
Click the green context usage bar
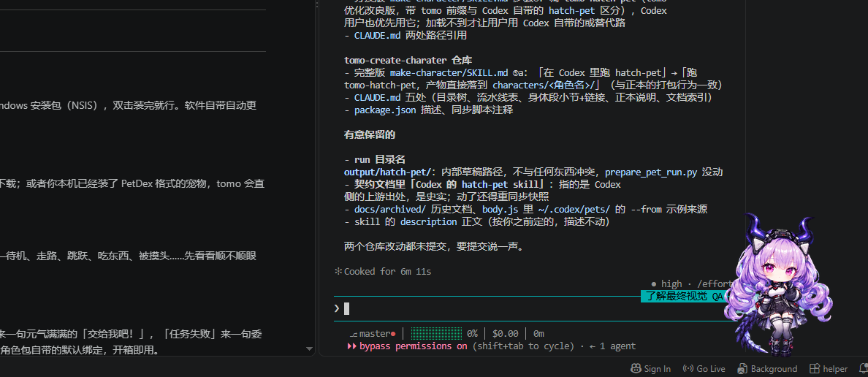coord(435,334)
